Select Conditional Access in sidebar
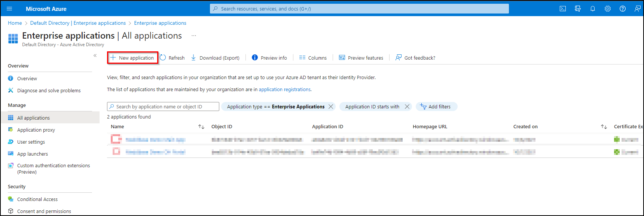This screenshot has width=644, height=216. [37, 199]
